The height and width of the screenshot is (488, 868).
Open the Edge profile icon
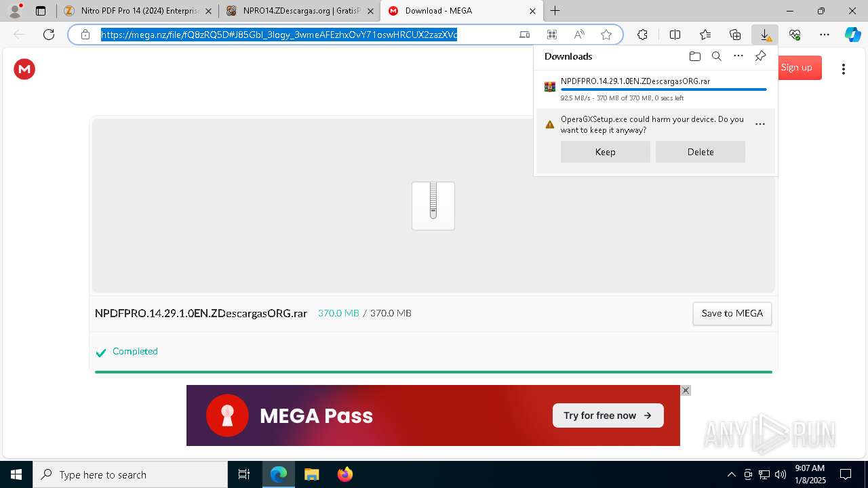click(15, 11)
